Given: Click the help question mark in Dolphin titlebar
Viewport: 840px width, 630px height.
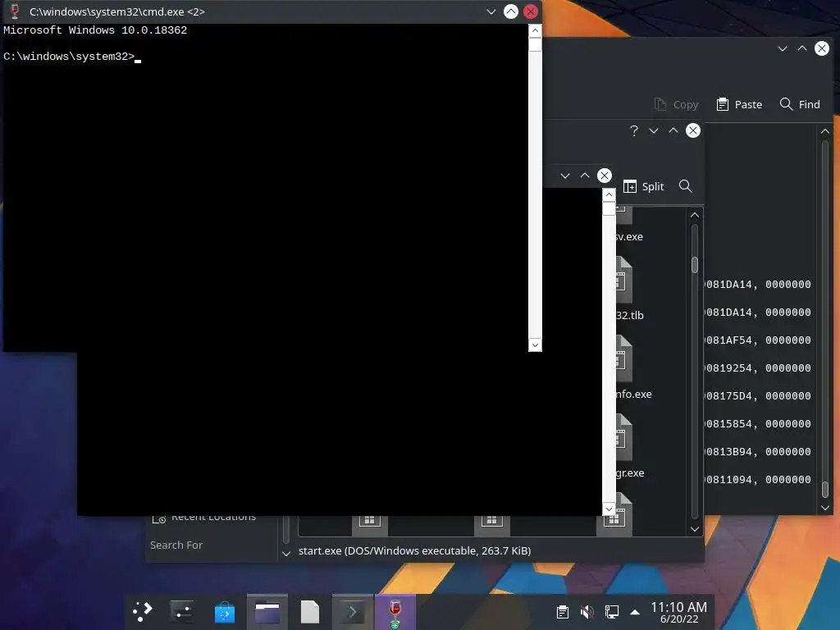Looking at the screenshot, I should [634, 130].
